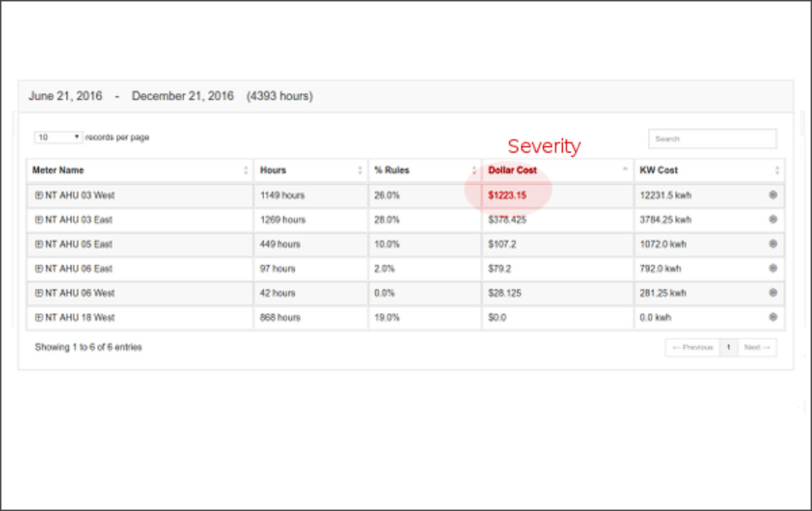Viewport: 812px width, 511px height.
Task: Expand the NT AHU 06 East row
Action: [39, 269]
